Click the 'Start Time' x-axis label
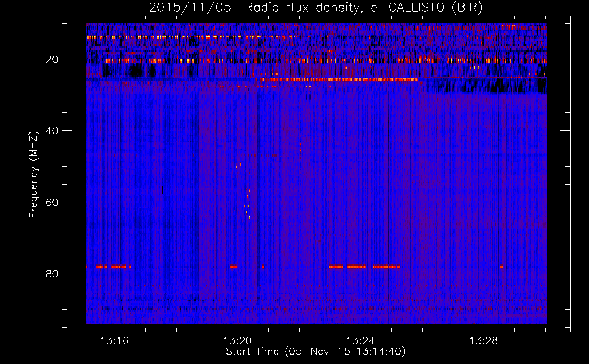 pos(316,352)
